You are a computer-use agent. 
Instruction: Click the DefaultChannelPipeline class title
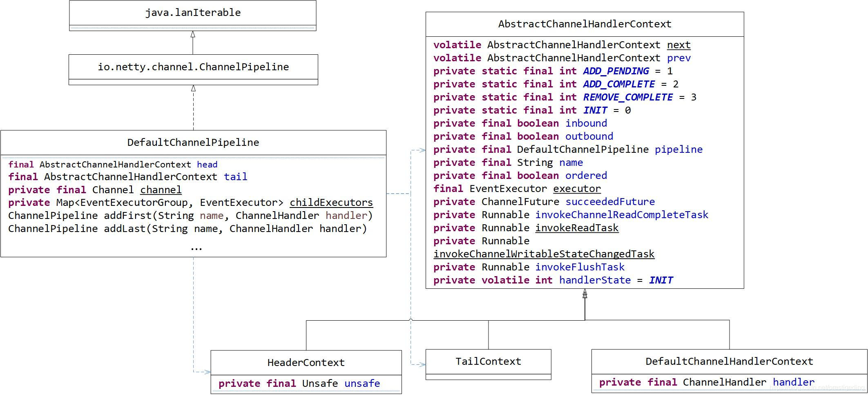(193, 143)
